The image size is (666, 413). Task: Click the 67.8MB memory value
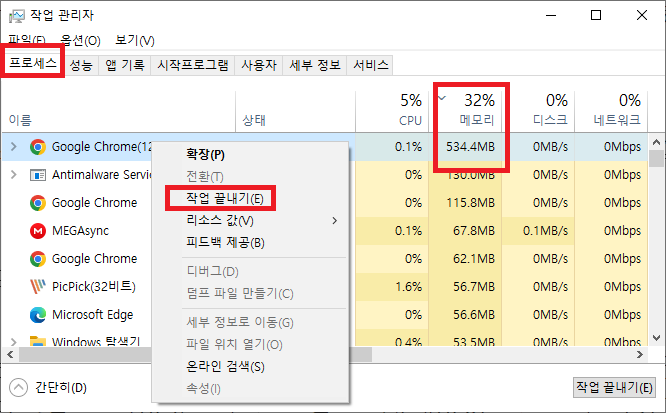point(474,231)
